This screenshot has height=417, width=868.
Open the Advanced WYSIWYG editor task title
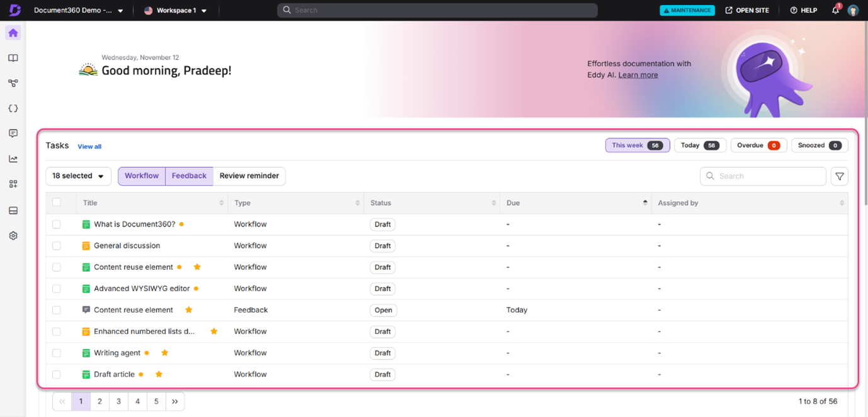142,289
